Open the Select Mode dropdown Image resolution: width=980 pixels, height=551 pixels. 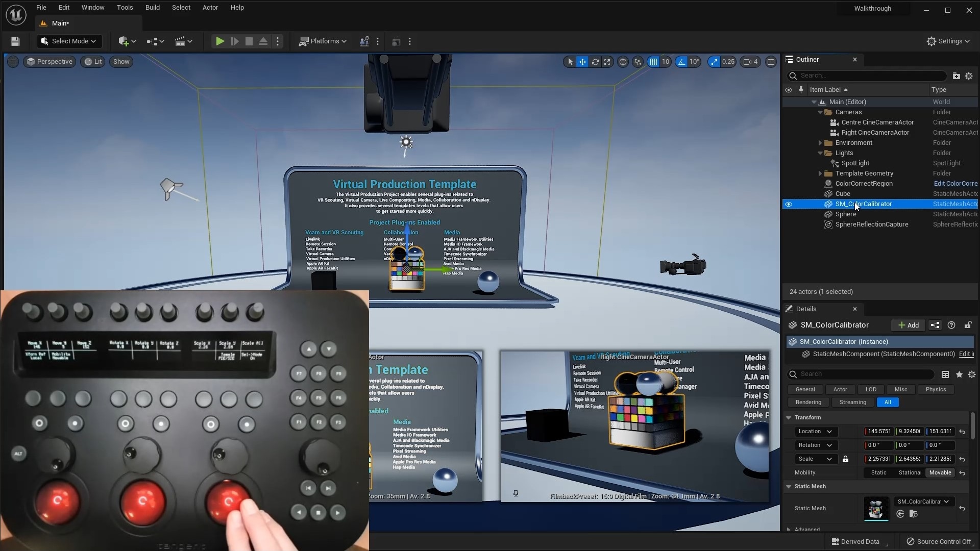click(x=69, y=41)
